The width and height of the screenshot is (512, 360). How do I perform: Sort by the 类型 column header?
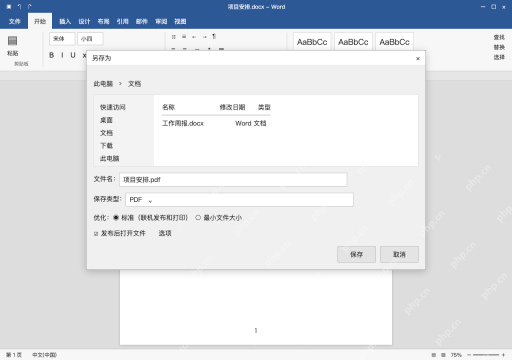[264, 107]
